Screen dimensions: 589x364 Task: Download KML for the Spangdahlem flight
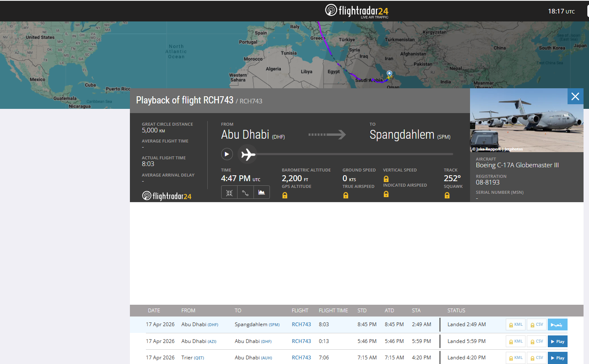point(515,324)
